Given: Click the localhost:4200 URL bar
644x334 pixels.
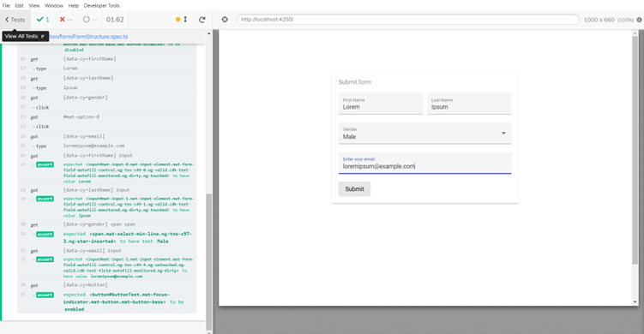Looking at the screenshot, I should tap(408, 20).
